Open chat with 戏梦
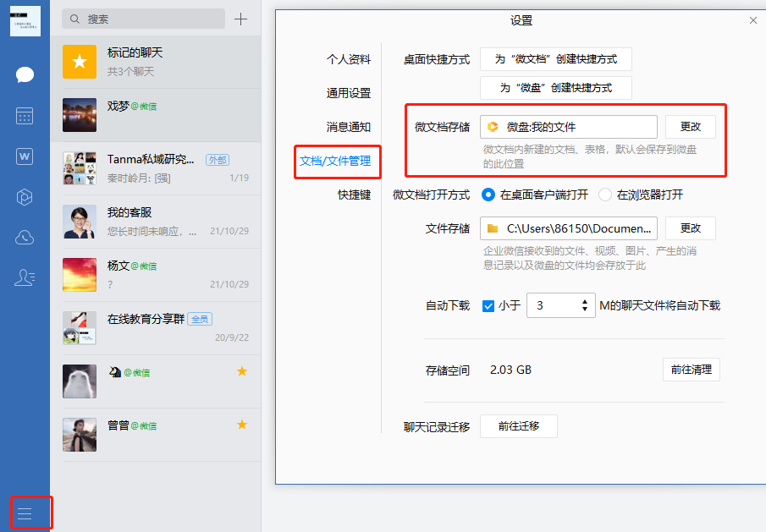 coord(156,115)
